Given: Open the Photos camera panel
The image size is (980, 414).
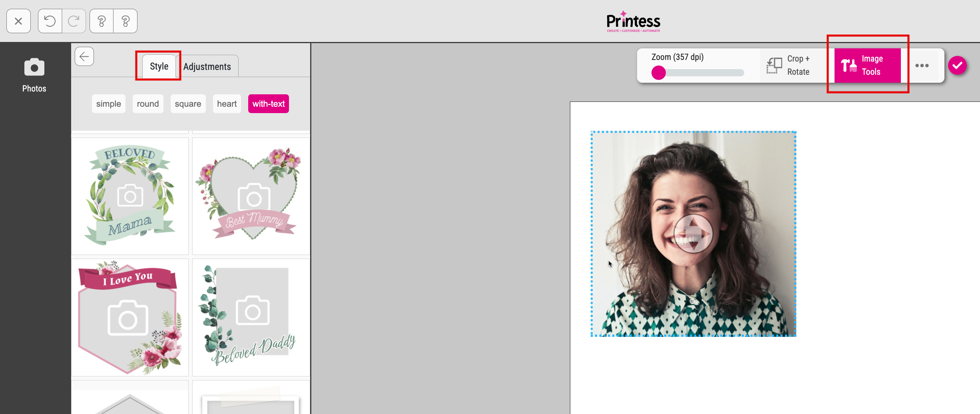Looking at the screenshot, I should [x=34, y=75].
